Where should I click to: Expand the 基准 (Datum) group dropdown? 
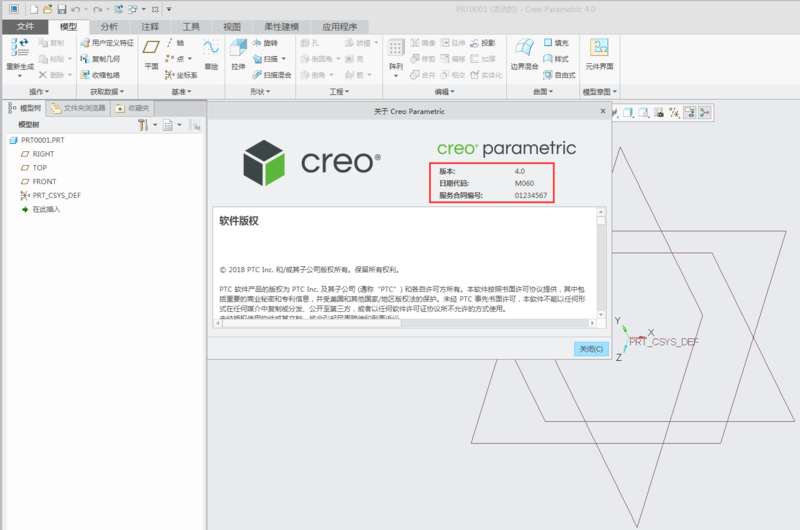click(181, 91)
